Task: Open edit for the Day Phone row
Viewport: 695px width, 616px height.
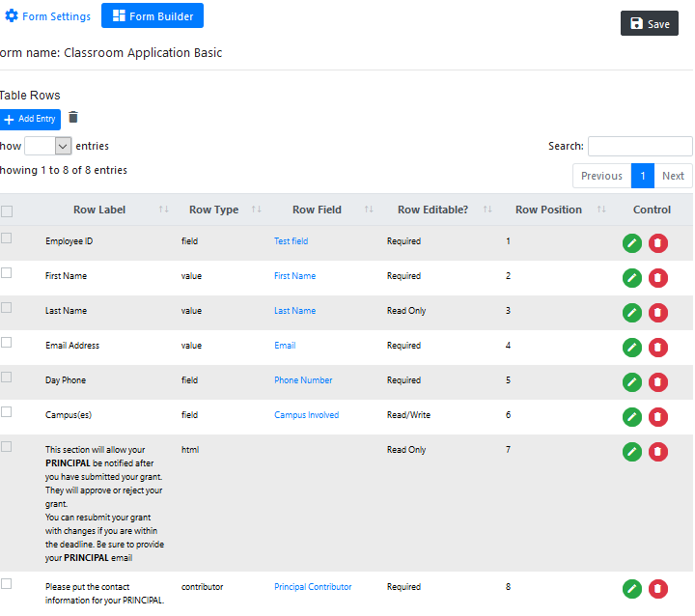Action: [632, 382]
